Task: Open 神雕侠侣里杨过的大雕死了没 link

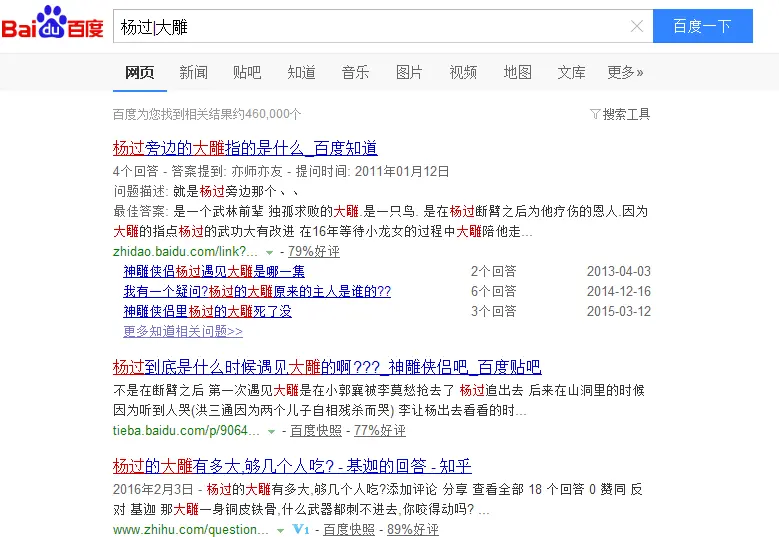Action: click(207, 311)
